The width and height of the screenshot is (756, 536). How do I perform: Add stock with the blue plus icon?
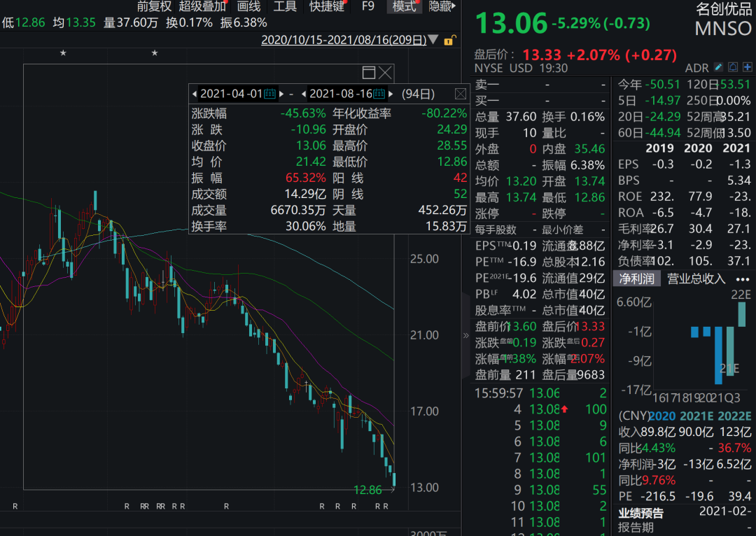(x=747, y=68)
